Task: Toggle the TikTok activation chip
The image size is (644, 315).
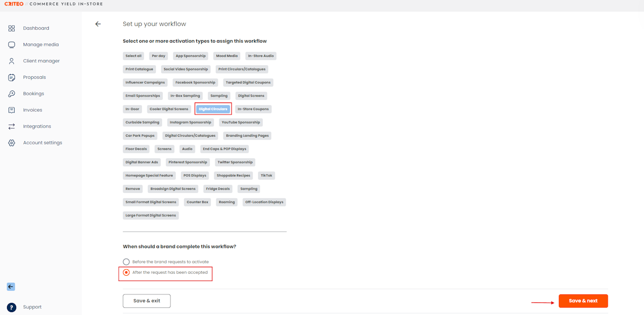Action: coord(266,175)
